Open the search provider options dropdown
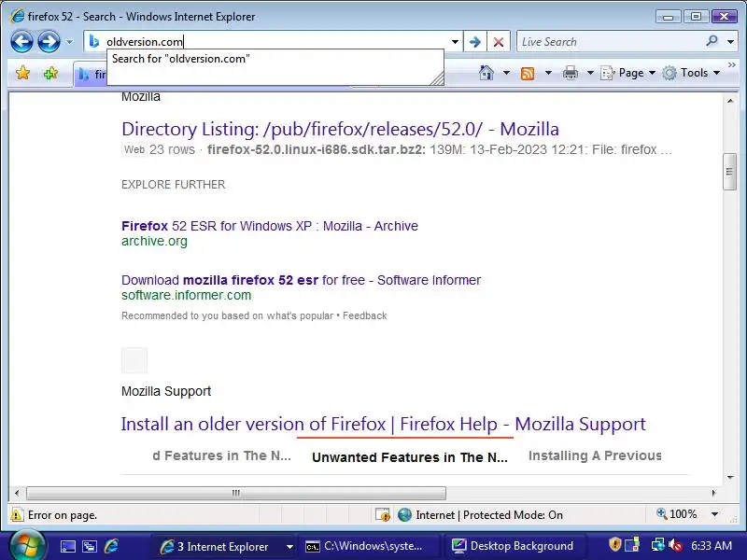The width and height of the screenshot is (747, 560). [x=730, y=42]
